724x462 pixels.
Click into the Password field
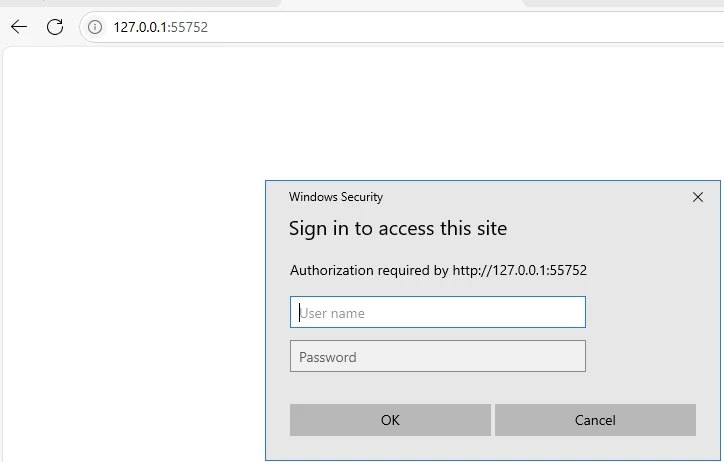(x=438, y=357)
